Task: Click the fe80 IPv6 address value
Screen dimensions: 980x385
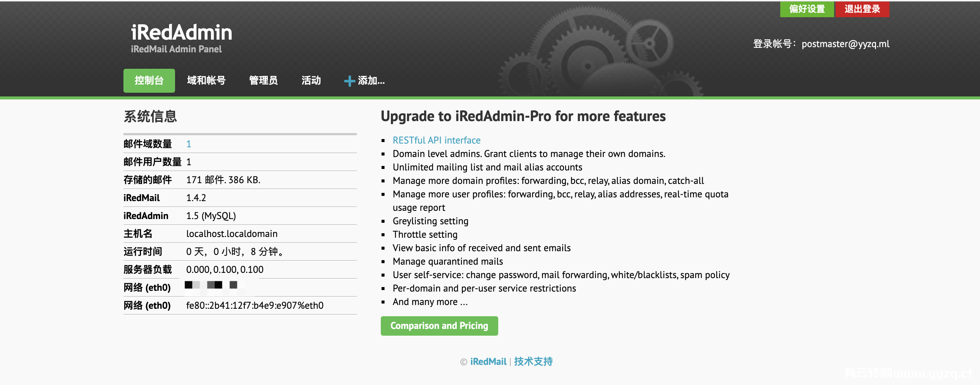Action: tap(254, 305)
